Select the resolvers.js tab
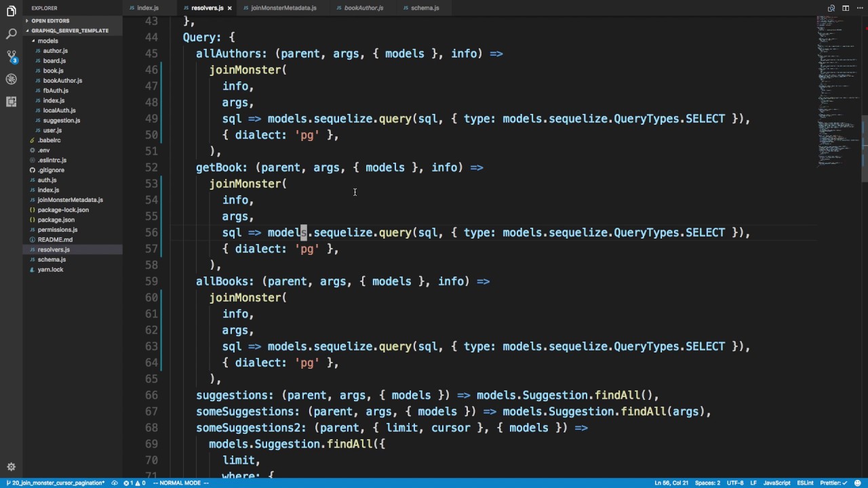 [x=207, y=8]
